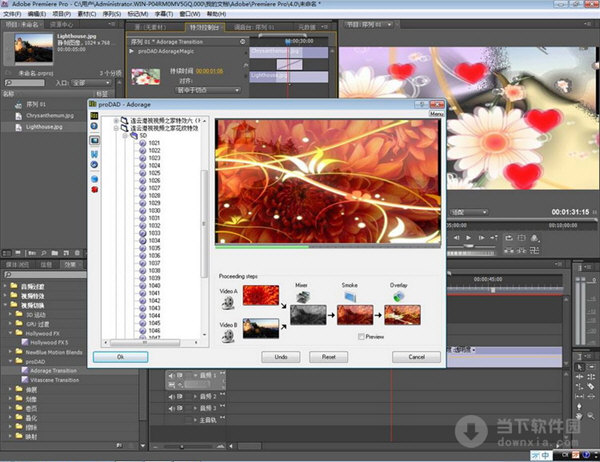600x462 pixels.
Task: Open the zoom fit dropdown in Program monitor
Action: tap(468, 212)
